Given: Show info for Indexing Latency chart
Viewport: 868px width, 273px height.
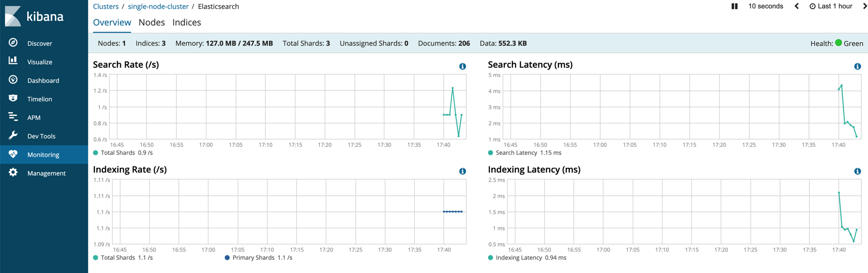Looking at the screenshot, I should pyautogui.click(x=858, y=171).
